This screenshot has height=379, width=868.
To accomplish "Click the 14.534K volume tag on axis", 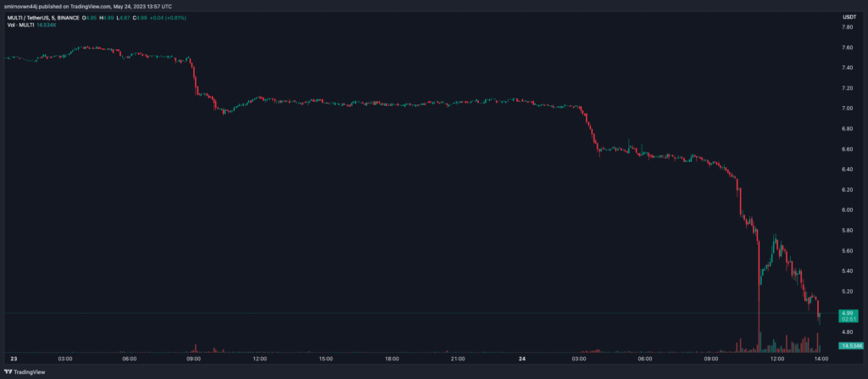I will coord(851,346).
